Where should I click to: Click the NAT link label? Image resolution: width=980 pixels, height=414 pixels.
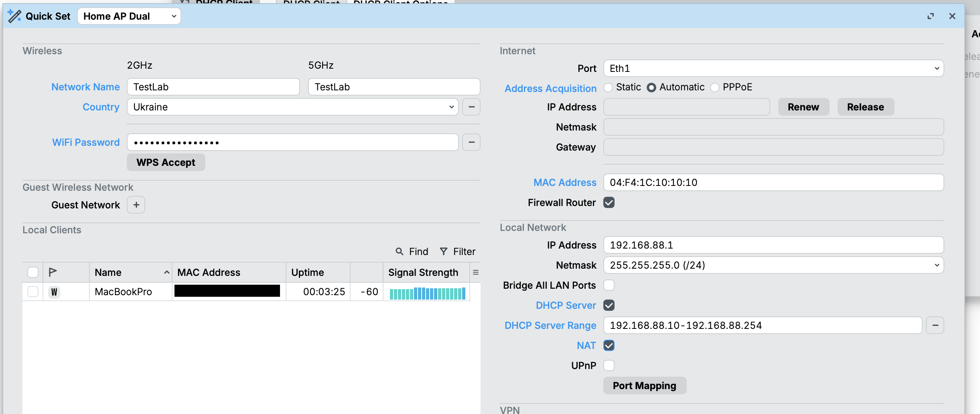pos(586,345)
